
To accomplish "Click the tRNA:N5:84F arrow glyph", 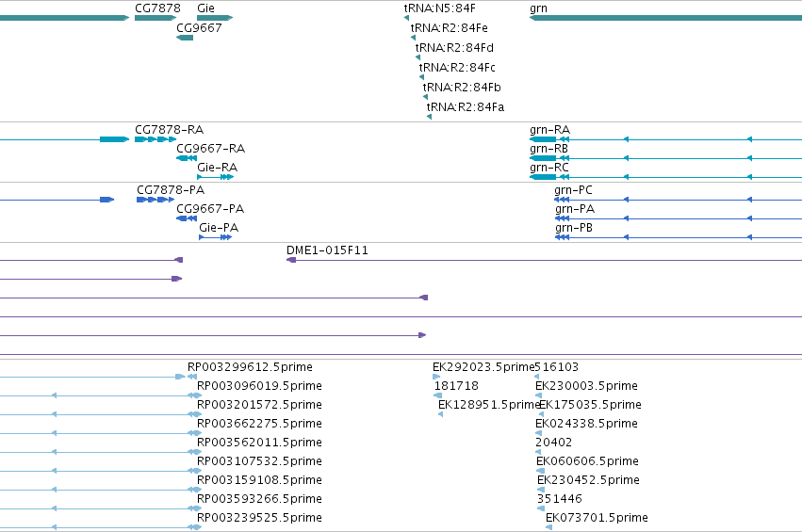I will coord(406,18).
